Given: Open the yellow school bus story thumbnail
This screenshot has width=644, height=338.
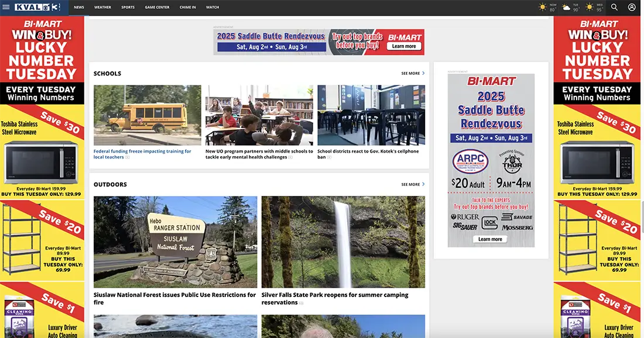Looking at the screenshot, I should [148, 115].
